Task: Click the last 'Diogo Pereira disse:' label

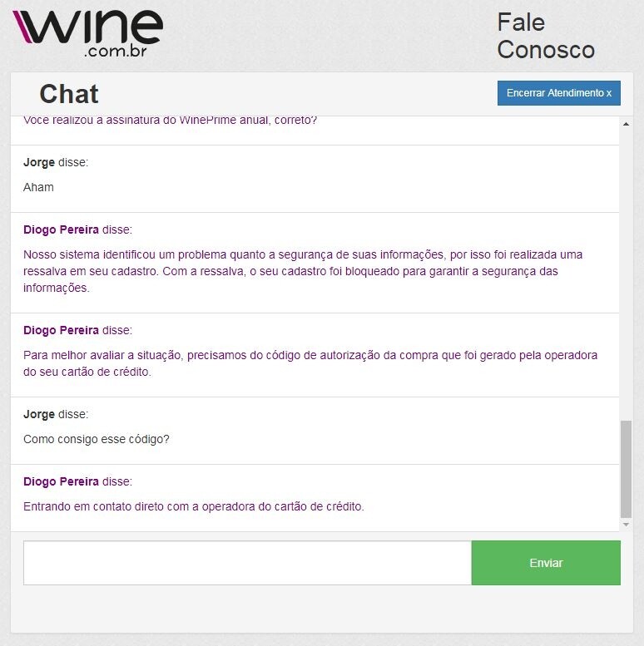Action: (78, 481)
